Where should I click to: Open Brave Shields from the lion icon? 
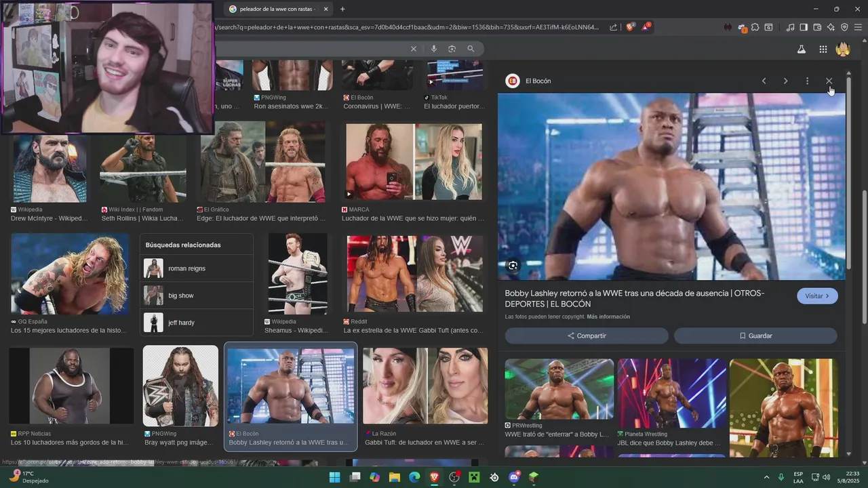coord(631,27)
